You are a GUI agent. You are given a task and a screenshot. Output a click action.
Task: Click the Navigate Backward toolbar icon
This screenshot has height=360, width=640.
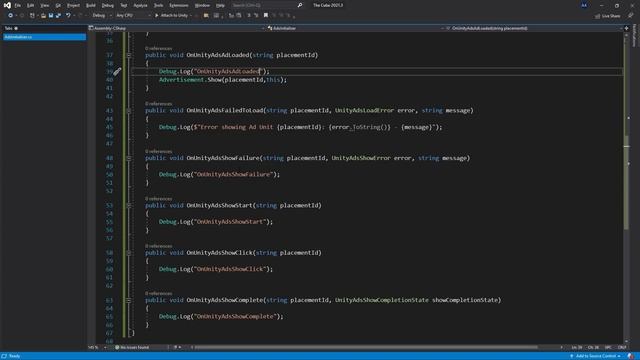(x=10, y=16)
